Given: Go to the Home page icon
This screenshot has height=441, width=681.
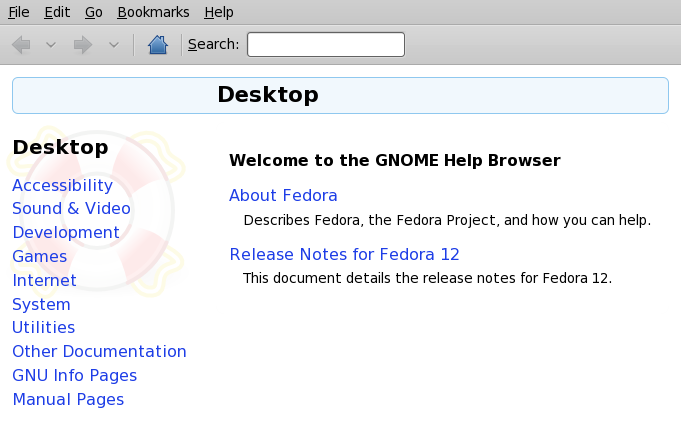Looking at the screenshot, I should (158, 45).
